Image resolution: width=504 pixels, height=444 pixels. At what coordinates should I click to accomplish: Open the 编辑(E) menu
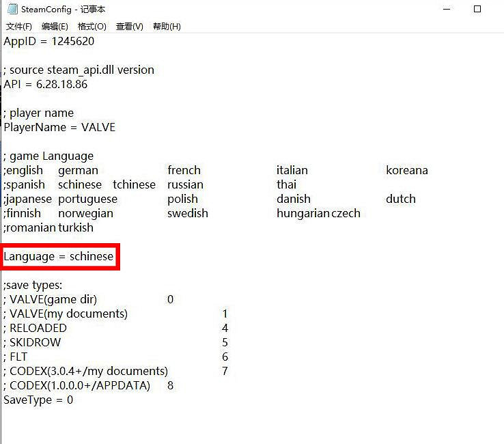55,27
